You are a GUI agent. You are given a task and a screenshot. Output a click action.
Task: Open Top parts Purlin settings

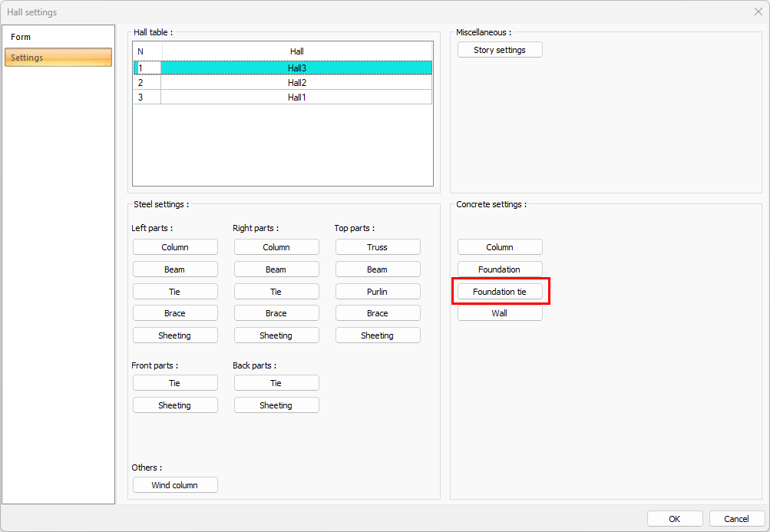tap(378, 292)
